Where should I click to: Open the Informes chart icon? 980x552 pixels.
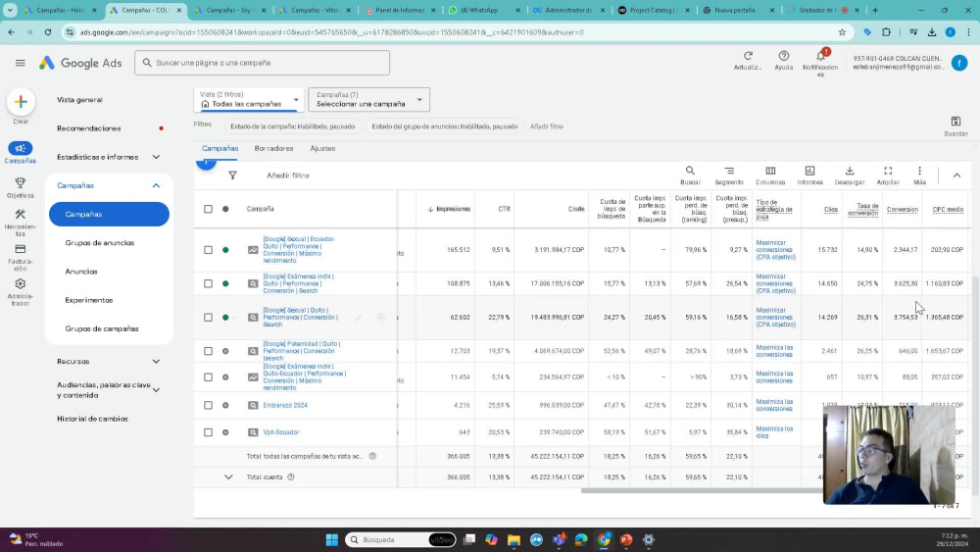(x=809, y=171)
